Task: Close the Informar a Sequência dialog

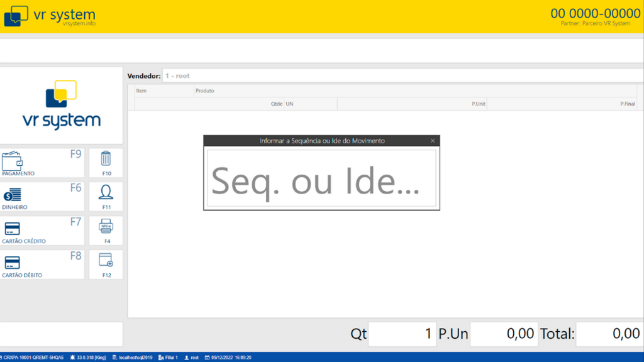Action: 433,141
